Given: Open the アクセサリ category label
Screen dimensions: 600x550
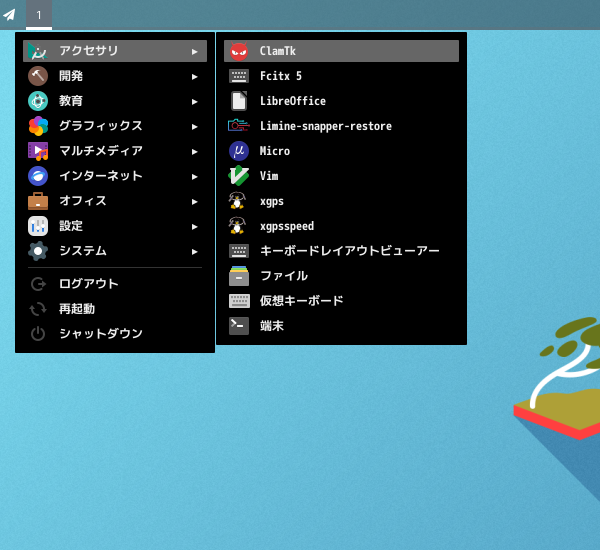Looking at the screenshot, I should 89,51.
